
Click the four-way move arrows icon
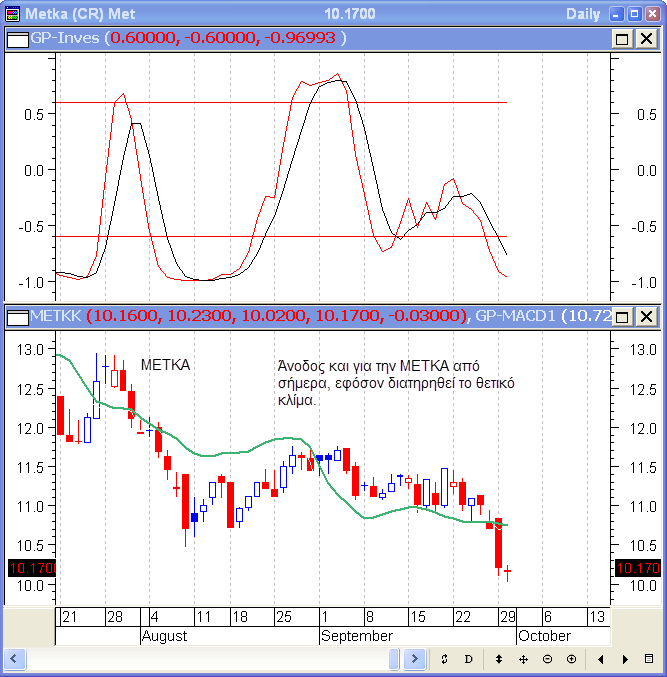click(x=523, y=660)
